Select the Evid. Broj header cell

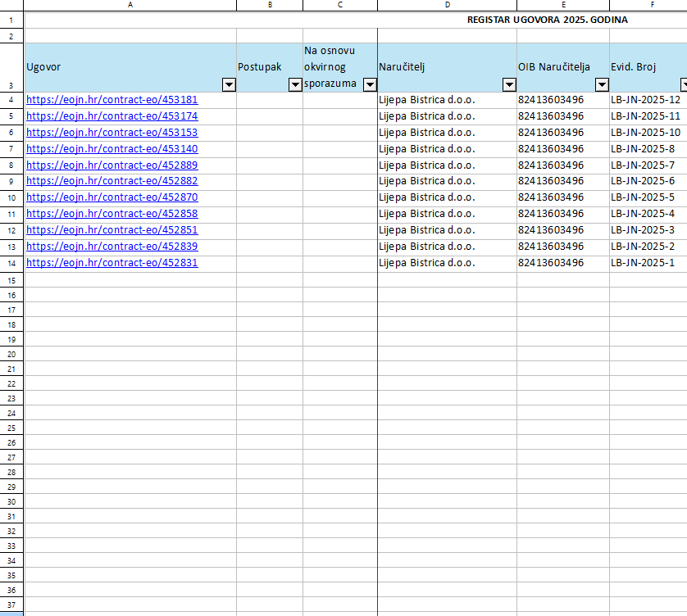(648, 67)
